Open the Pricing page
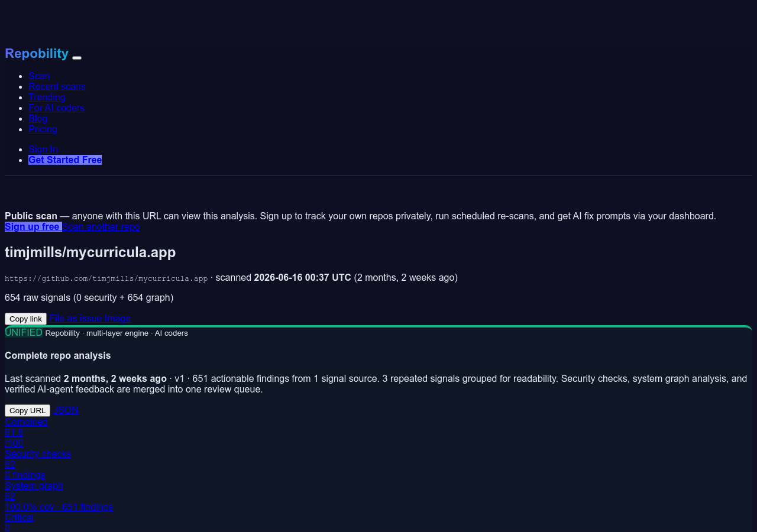 tap(43, 129)
